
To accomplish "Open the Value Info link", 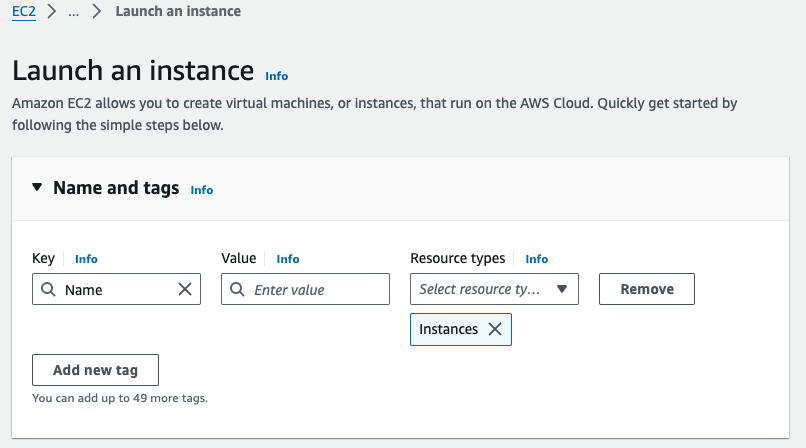I will tap(288, 259).
